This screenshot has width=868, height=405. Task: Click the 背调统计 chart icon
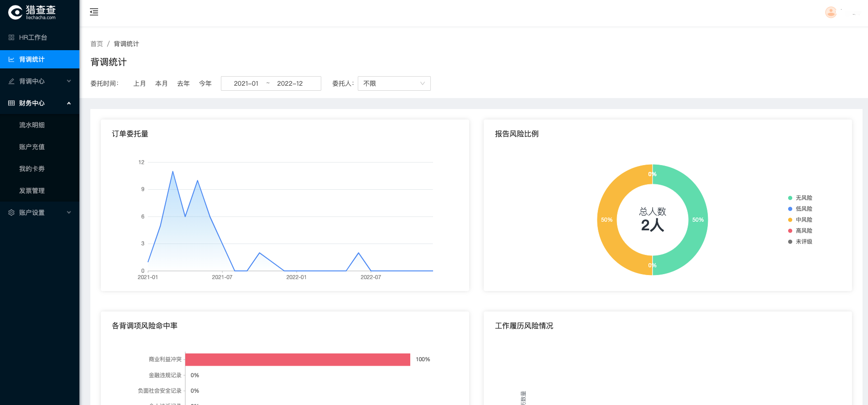11,59
